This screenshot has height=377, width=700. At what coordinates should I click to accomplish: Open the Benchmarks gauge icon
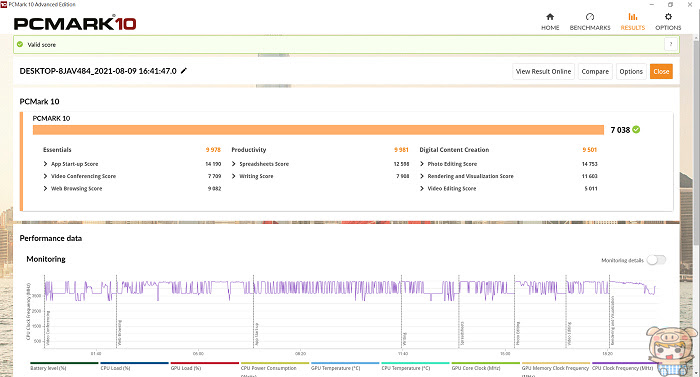pos(590,17)
